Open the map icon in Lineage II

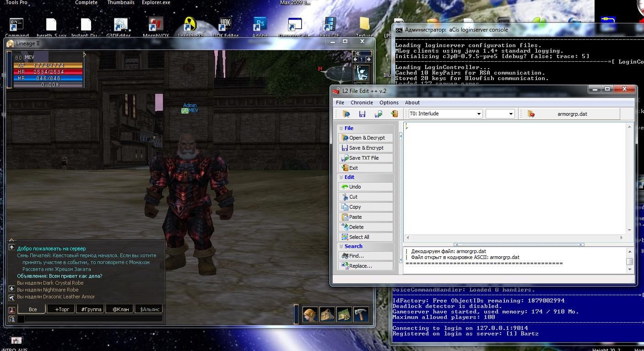pyautogui.click(x=344, y=314)
